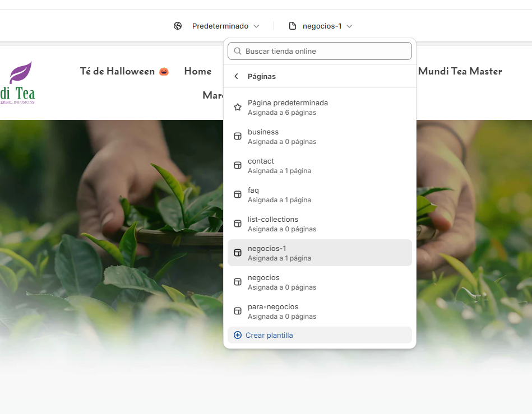Image resolution: width=532 pixels, height=414 pixels.
Task: Select the negocios template
Action: pyautogui.click(x=320, y=282)
